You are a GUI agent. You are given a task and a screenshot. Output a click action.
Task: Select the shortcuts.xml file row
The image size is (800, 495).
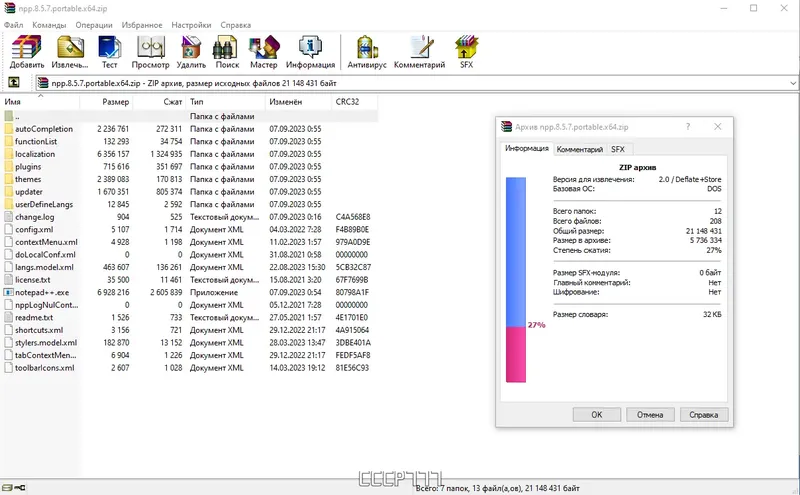(190, 330)
